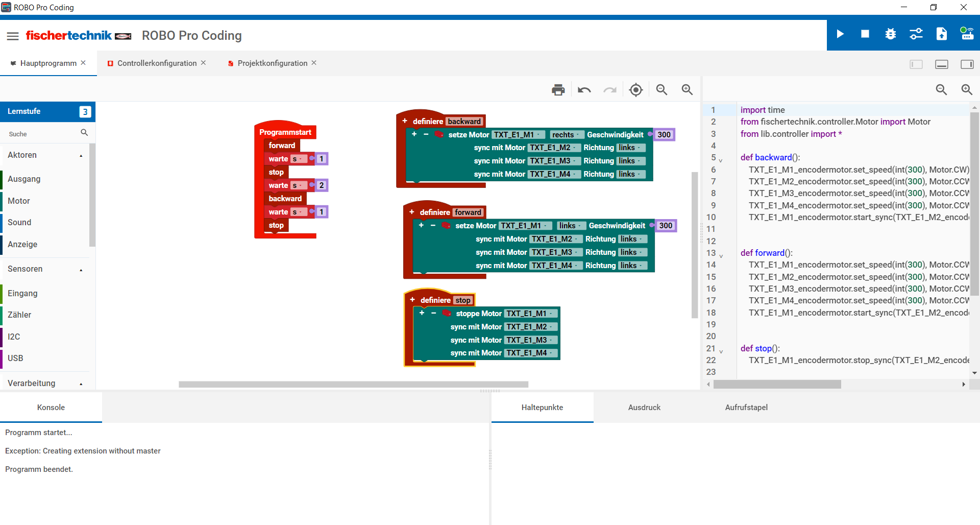Screen dimensions: 980x525
Task: Fold the def forward code section
Action: [x=721, y=256]
